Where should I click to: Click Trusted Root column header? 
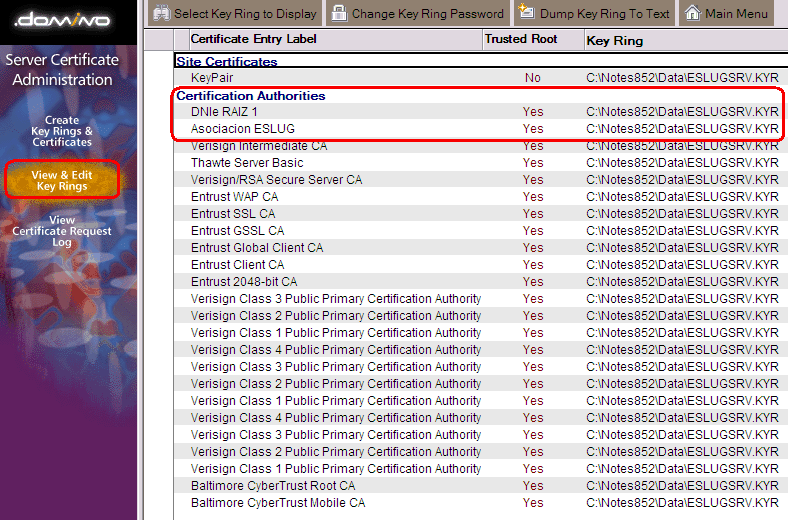coord(521,39)
